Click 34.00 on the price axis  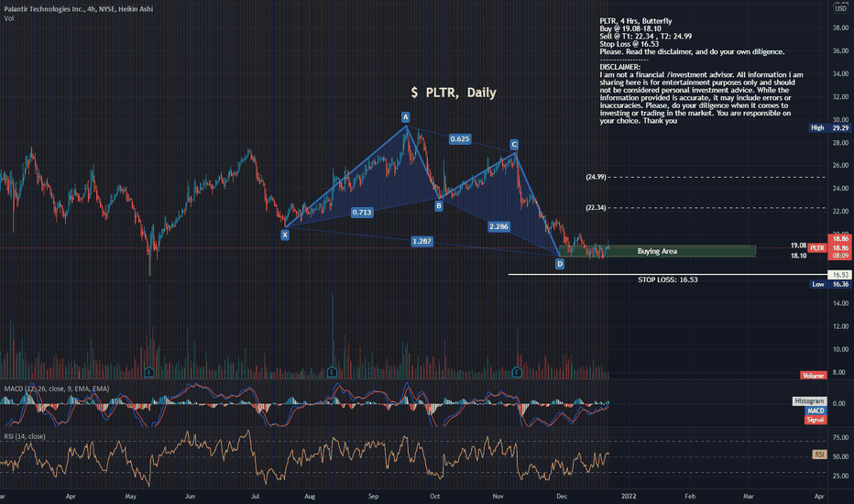point(840,73)
